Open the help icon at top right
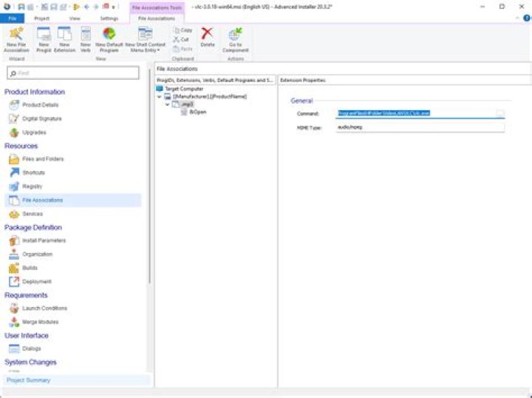Screen dimensions: 532x398 (x=527, y=18)
